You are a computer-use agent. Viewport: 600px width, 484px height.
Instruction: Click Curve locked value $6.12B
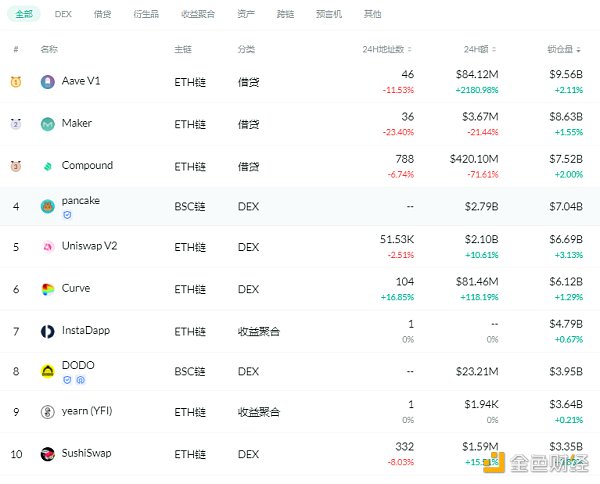pos(566,282)
